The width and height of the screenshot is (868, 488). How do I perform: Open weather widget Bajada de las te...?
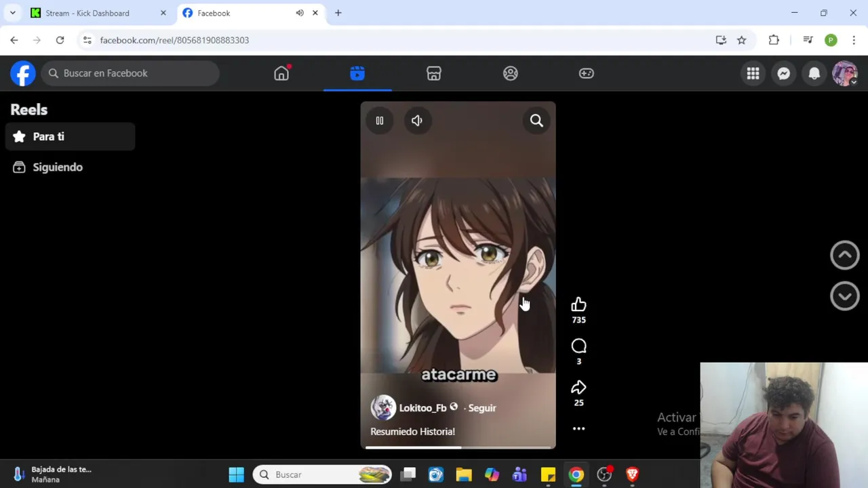click(52, 474)
